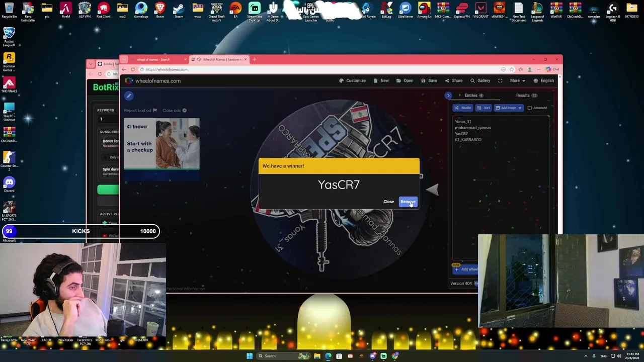Click entry K1_KARRARCO in entries list
644x362 pixels.
coord(468,139)
